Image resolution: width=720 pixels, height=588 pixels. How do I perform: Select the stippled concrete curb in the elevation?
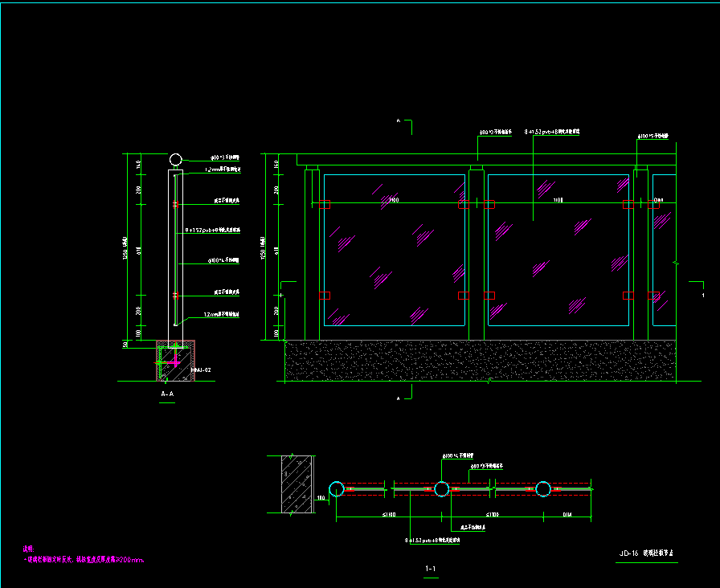click(x=481, y=359)
